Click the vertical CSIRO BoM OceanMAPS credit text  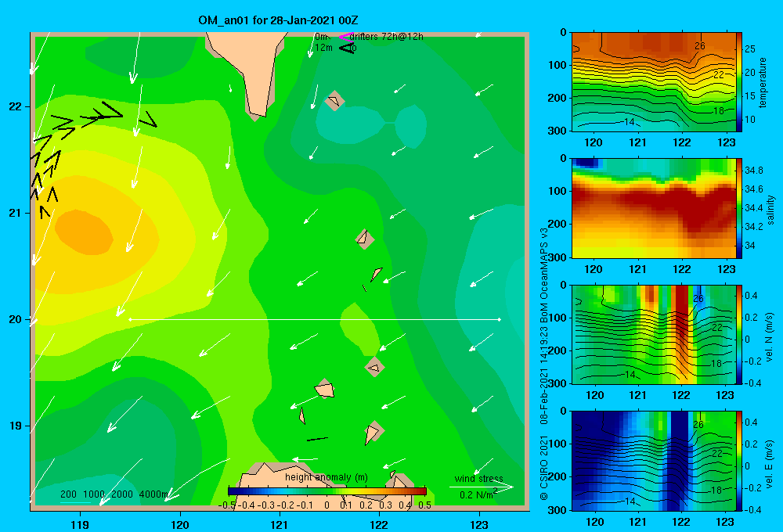pos(544,365)
